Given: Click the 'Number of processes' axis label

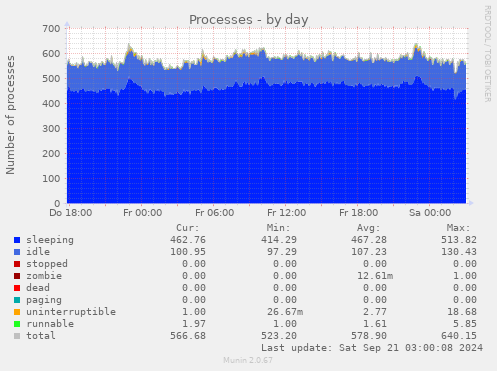Looking at the screenshot, I should [x=10, y=115].
